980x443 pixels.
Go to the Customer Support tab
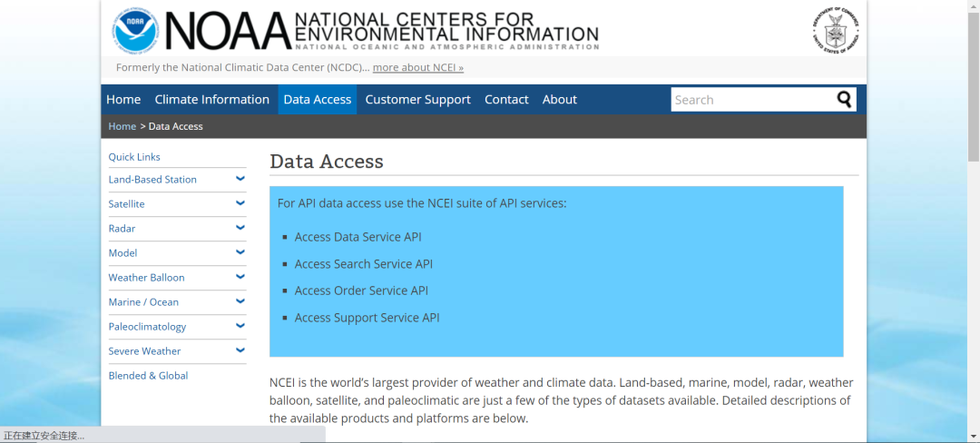point(417,100)
